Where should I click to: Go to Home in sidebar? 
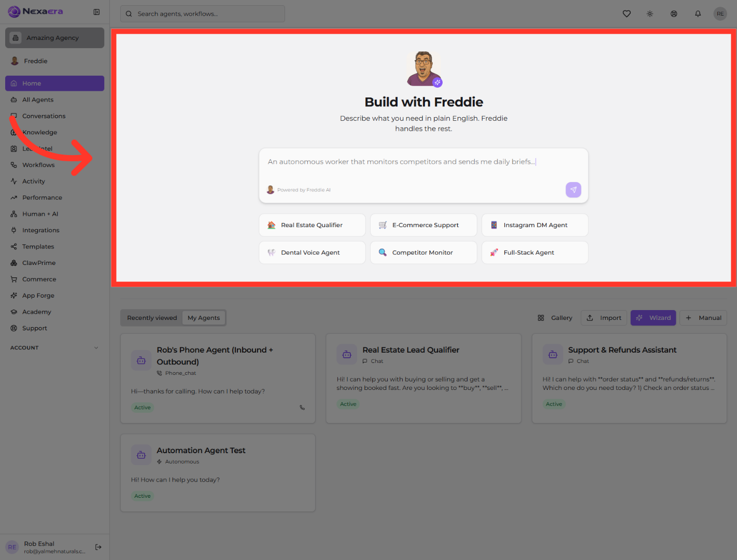[x=55, y=83]
